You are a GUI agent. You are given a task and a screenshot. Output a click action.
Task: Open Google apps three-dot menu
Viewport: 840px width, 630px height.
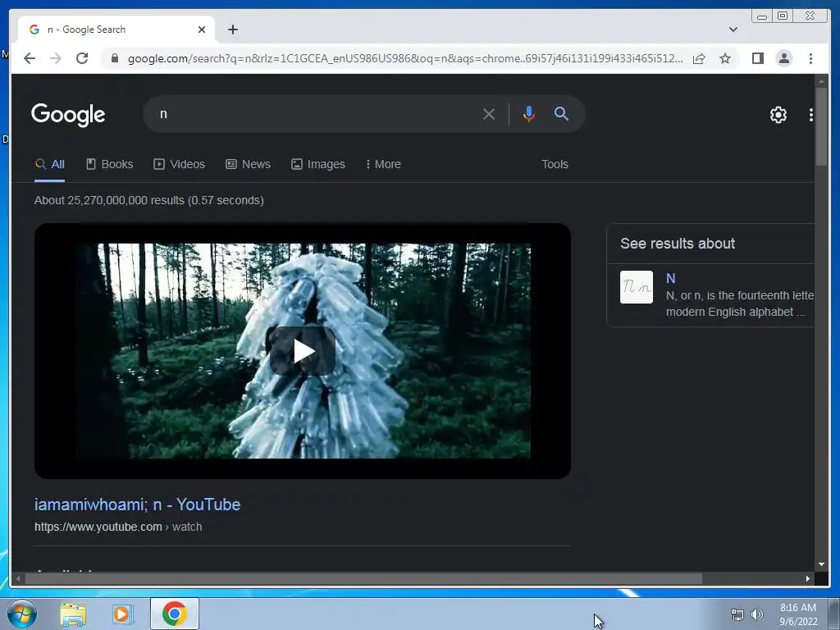point(811,115)
